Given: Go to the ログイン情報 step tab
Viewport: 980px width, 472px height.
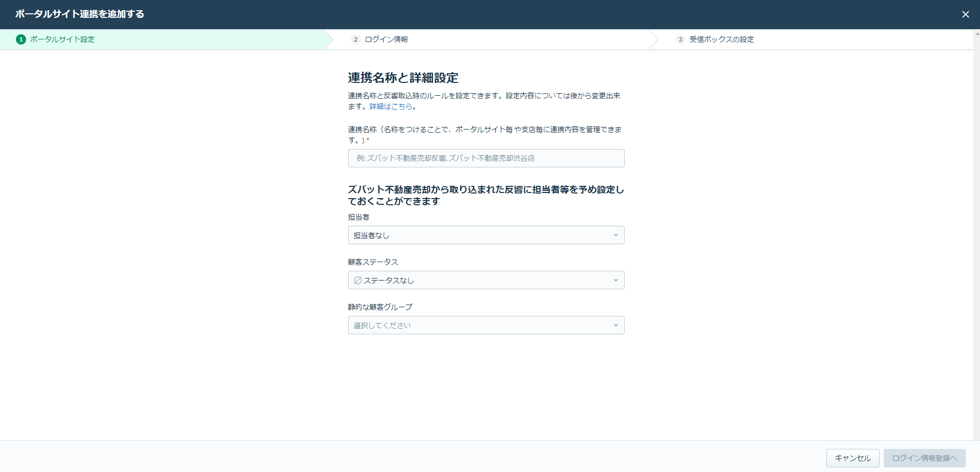Looking at the screenshot, I should 386,39.
